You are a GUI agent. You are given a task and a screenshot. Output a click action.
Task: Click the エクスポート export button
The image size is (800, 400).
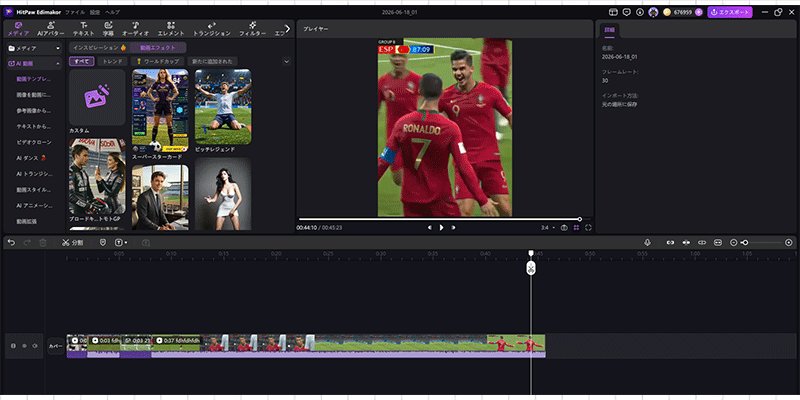coord(730,12)
